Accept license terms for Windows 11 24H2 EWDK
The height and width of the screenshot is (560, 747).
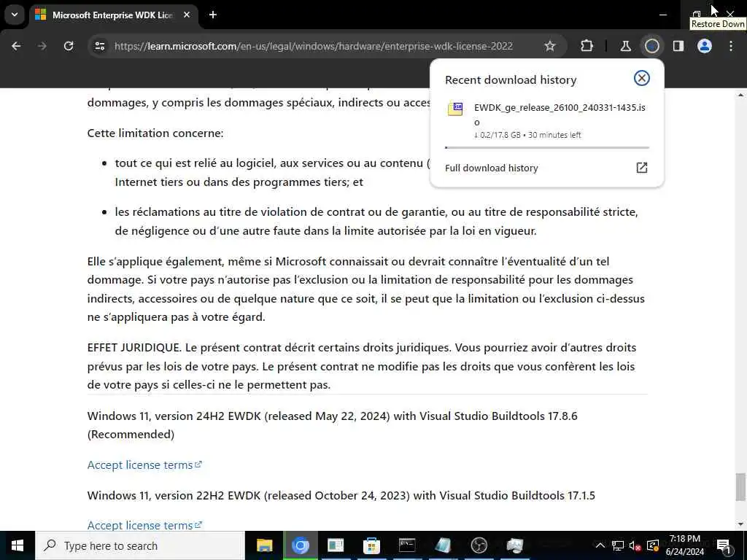(x=144, y=464)
